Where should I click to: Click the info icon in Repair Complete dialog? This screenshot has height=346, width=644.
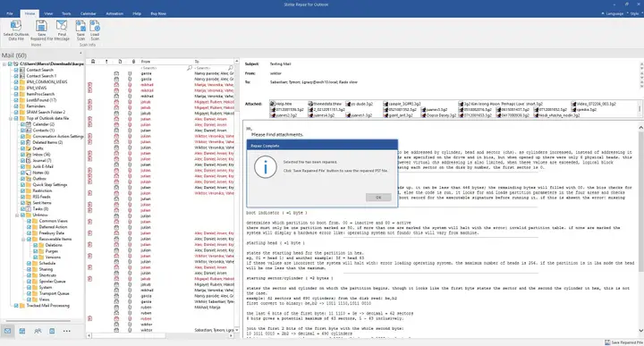(265, 166)
